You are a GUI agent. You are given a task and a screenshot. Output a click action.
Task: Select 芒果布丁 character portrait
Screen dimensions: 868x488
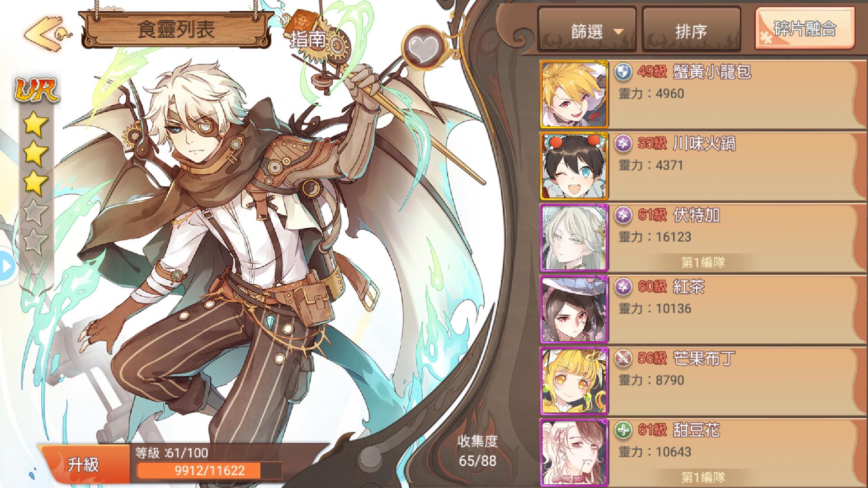574,381
